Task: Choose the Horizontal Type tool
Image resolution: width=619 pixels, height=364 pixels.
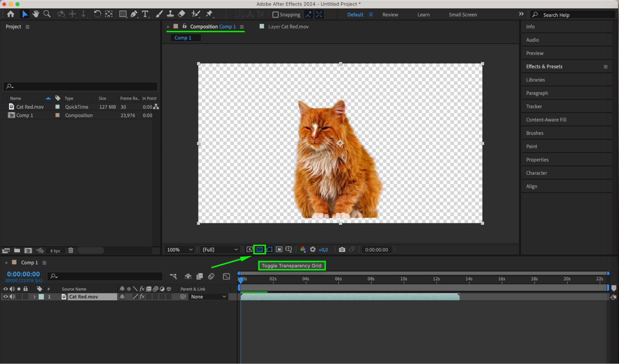Action: 145,14
